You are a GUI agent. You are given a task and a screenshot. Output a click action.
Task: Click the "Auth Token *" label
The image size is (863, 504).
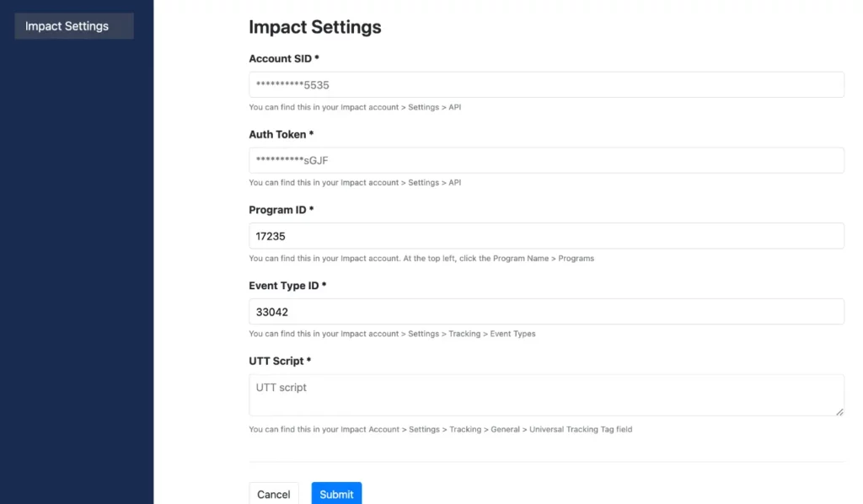[x=281, y=134]
